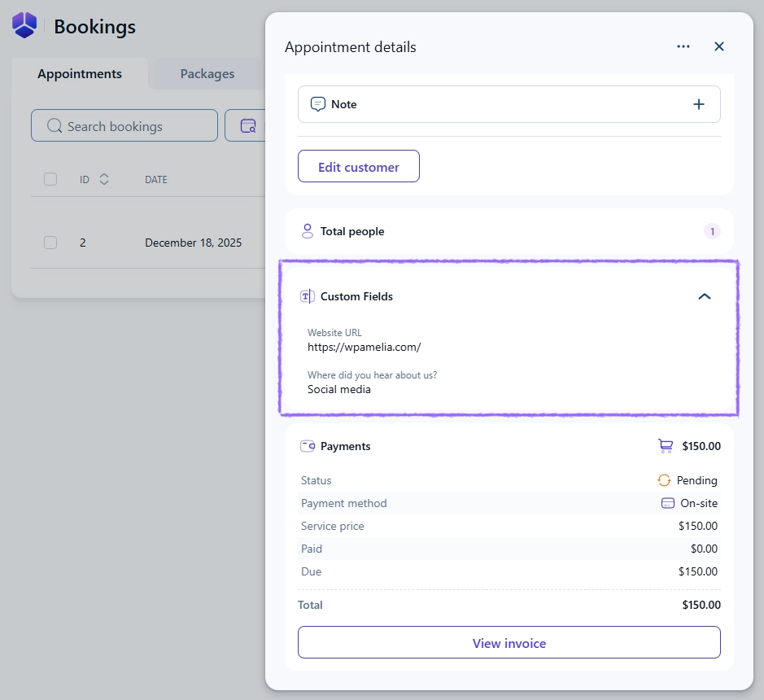Check the checkbox for booking ID 2

click(x=50, y=243)
